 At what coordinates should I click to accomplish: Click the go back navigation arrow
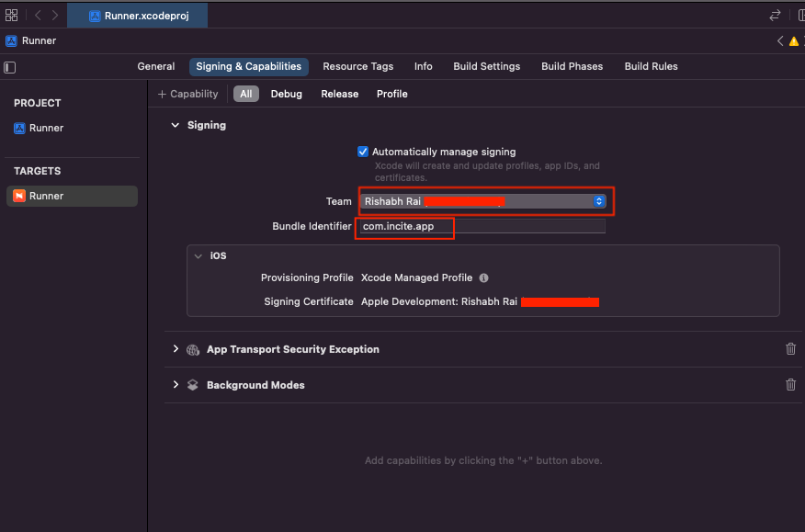[38, 16]
